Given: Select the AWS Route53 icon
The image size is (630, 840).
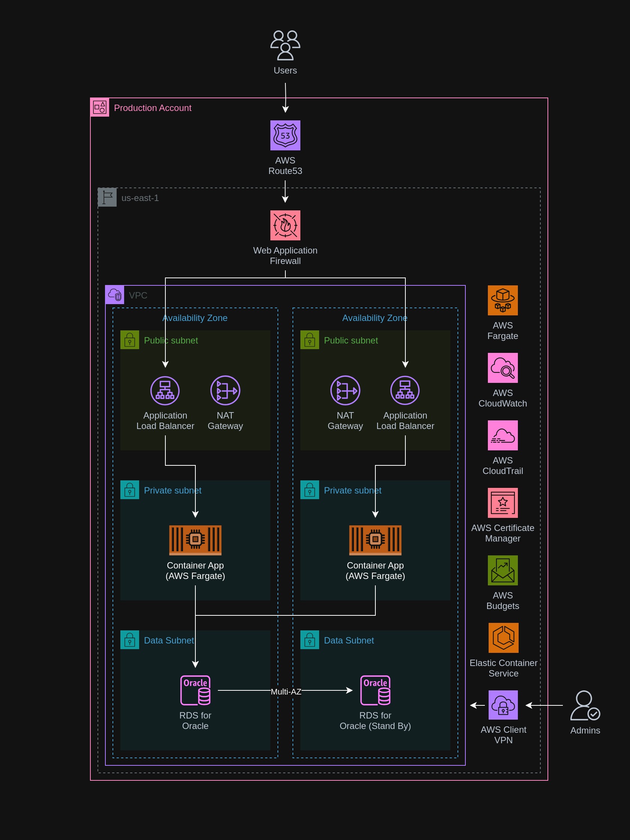Looking at the screenshot, I should (285, 135).
